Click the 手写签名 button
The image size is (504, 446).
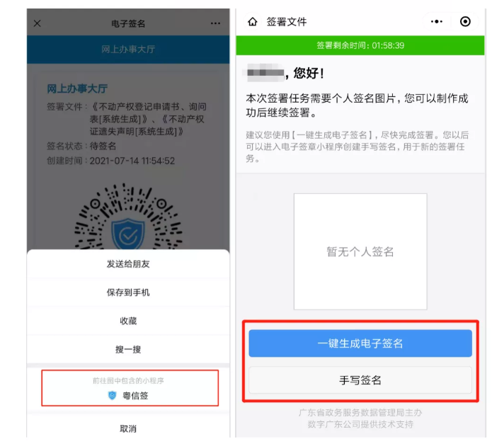[x=360, y=380]
